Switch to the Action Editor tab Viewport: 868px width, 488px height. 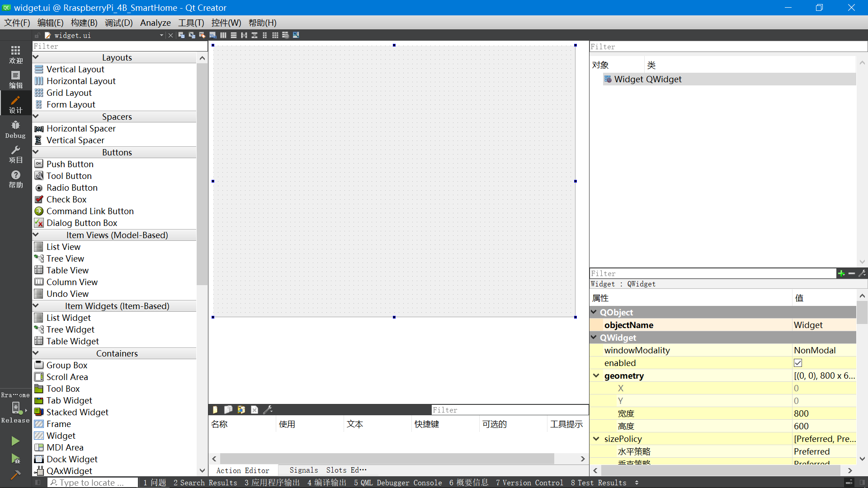243,470
